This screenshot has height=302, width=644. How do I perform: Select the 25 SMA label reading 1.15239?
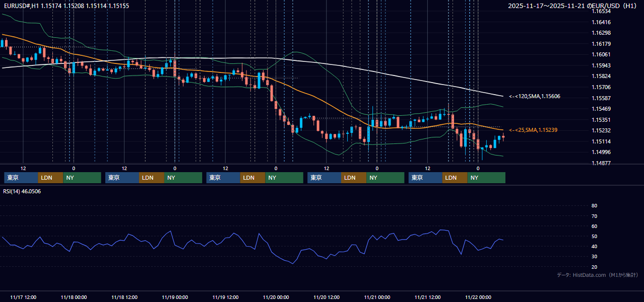click(x=533, y=130)
